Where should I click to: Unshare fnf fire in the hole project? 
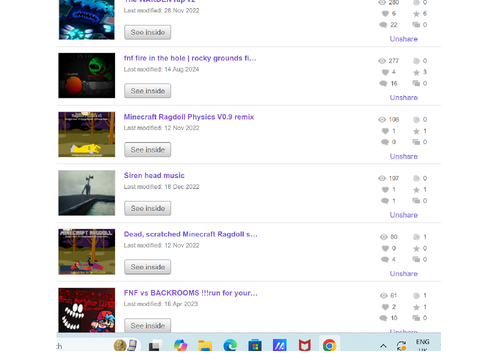[404, 98]
